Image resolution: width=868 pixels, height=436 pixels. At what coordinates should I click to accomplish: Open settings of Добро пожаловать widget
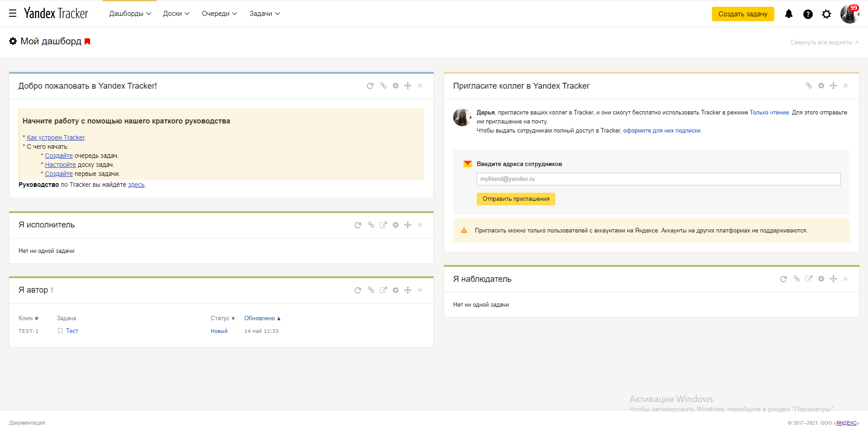396,85
